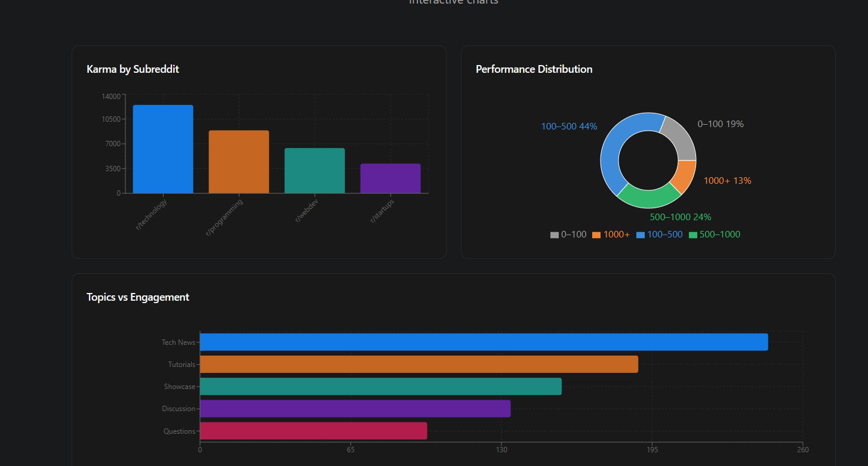This screenshot has height=466, width=868.
Task: Click the teal Showcase bar
Action: (x=380, y=387)
